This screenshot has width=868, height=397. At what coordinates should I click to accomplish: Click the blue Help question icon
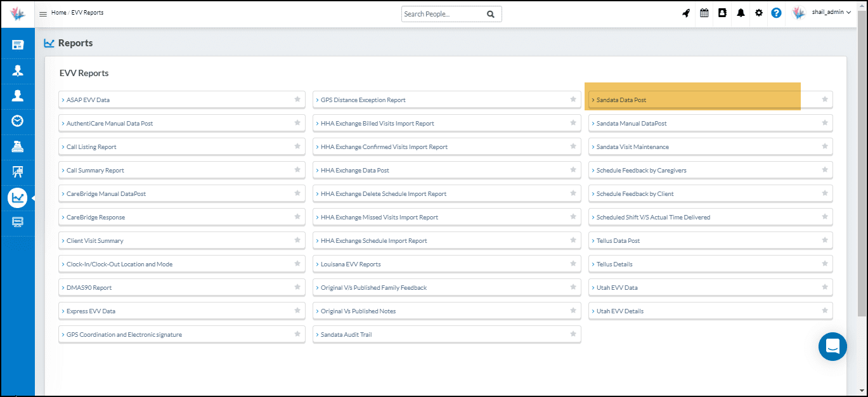click(776, 13)
